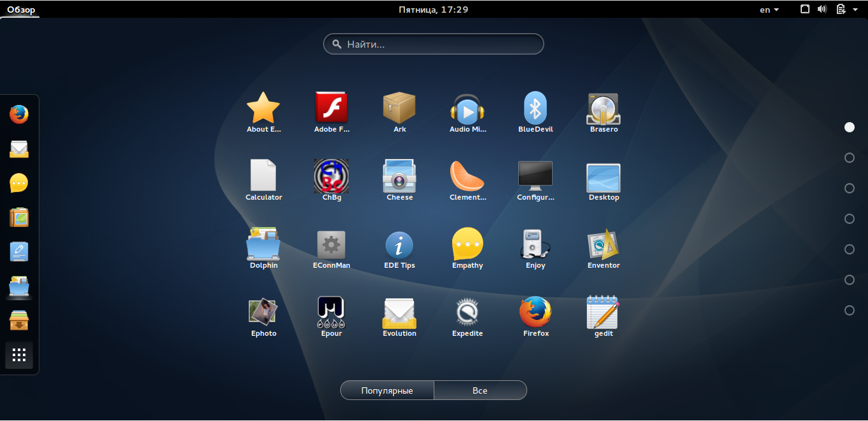Image resolution: width=868 pixels, height=421 pixels.
Task: Select the first page indicator dot
Action: 849,127
